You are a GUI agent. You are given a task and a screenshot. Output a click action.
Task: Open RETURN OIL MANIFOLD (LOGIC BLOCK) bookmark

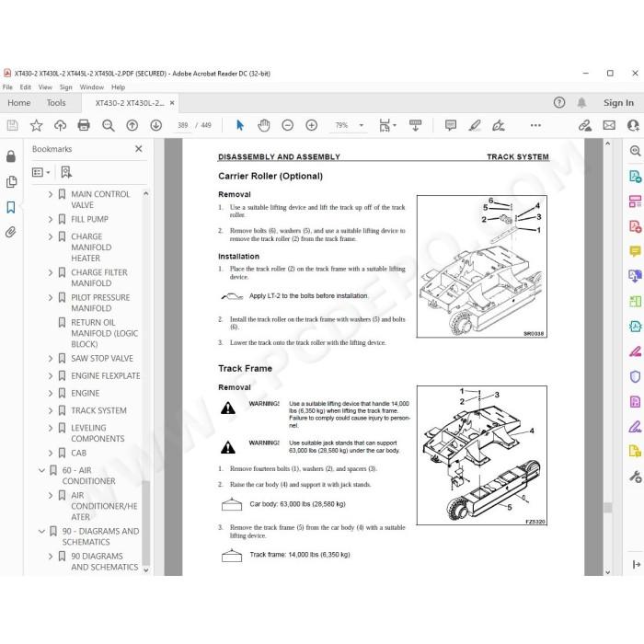coord(104,333)
